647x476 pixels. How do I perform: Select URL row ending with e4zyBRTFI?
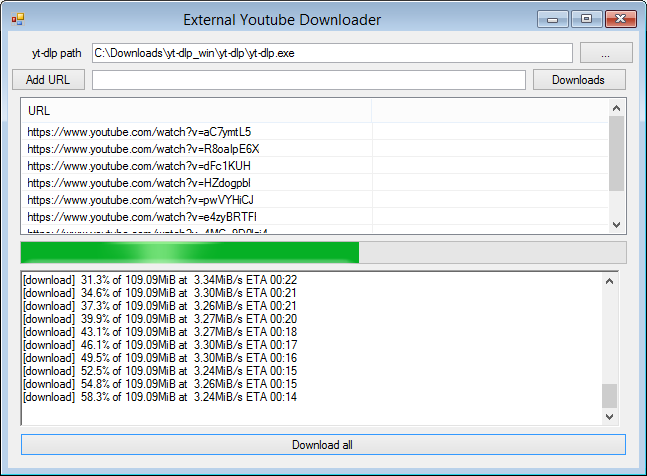tap(314, 217)
